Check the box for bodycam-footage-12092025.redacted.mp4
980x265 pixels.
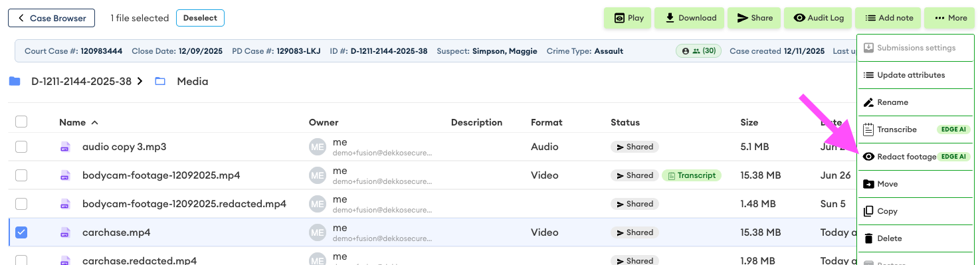coord(21,204)
